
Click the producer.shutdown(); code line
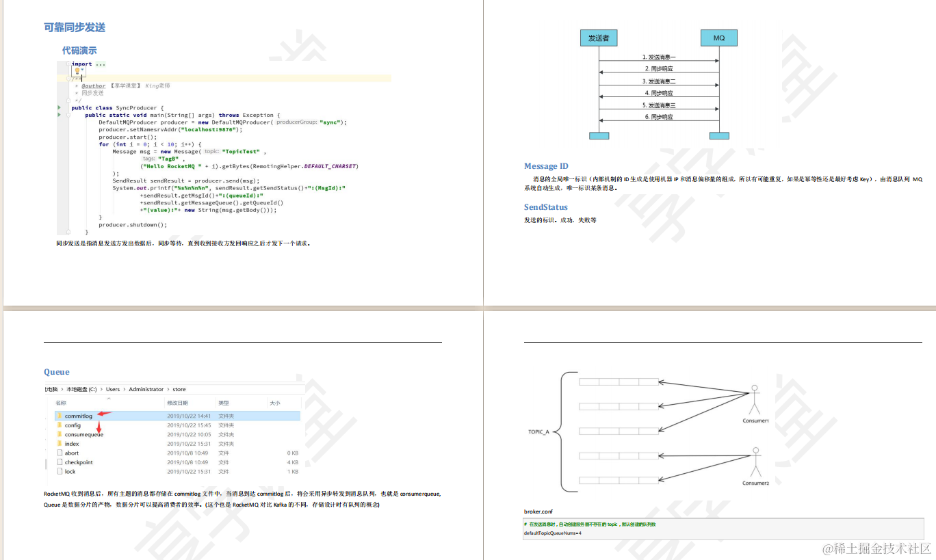[133, 225]
